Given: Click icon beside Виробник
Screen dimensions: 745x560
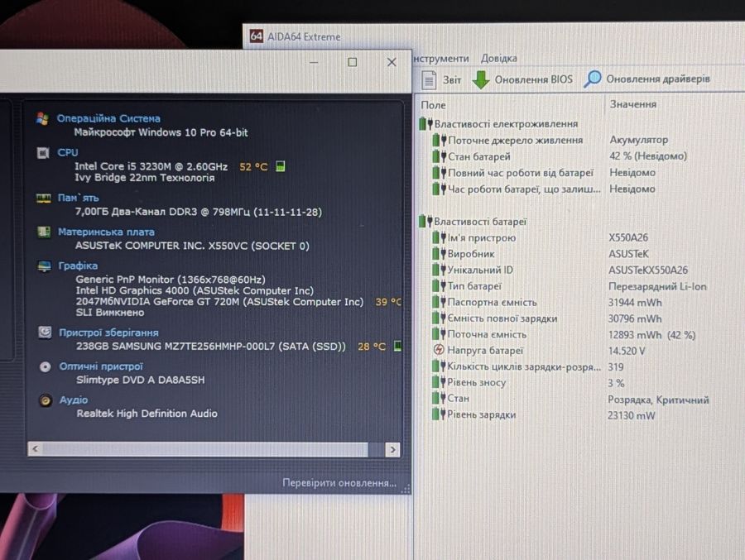Looking at the screenshot, I should coord(440,254).
